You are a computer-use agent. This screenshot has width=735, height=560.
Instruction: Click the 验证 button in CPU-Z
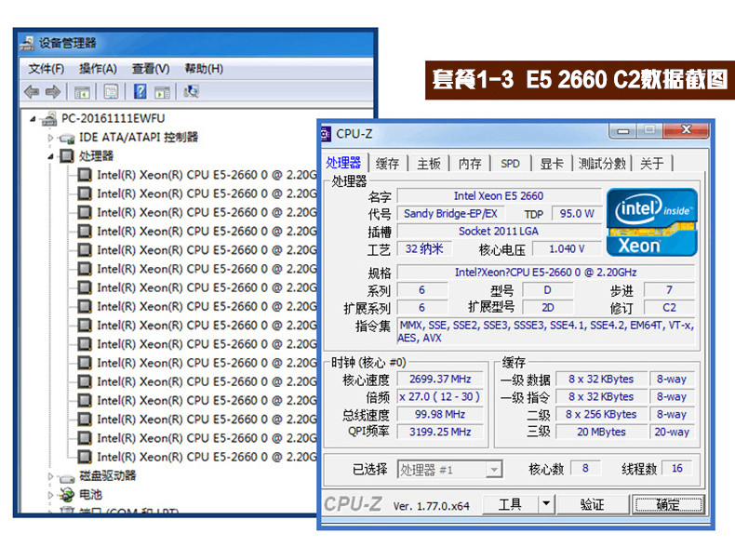(x=592, y=504)
